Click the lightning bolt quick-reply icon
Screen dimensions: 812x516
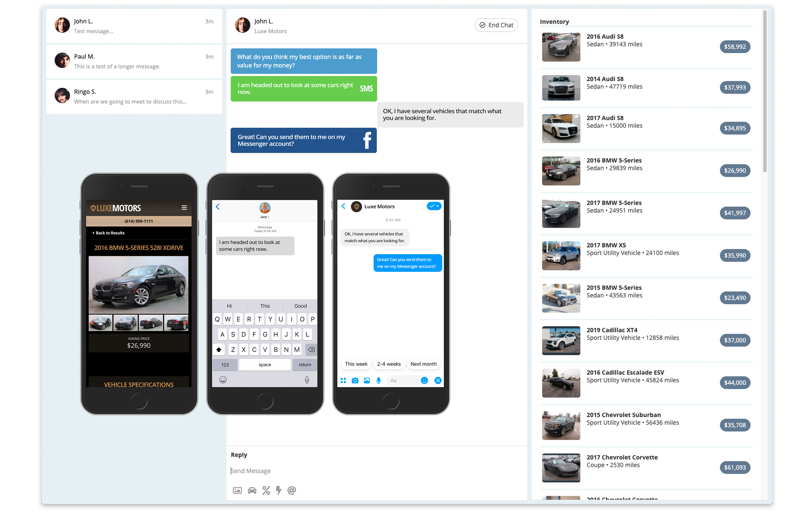click(x=278, y=490)
